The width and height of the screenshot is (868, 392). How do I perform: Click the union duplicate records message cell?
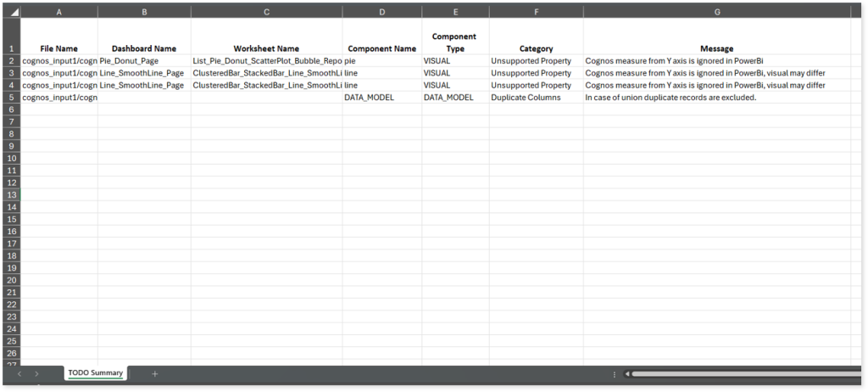[x=717, y=98]
